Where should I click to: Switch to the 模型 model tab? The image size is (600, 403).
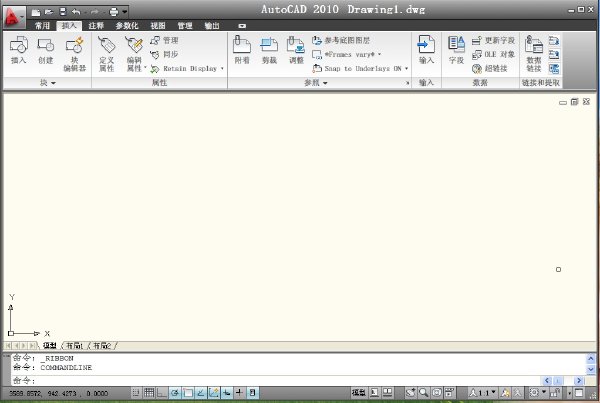pos(50,346)
